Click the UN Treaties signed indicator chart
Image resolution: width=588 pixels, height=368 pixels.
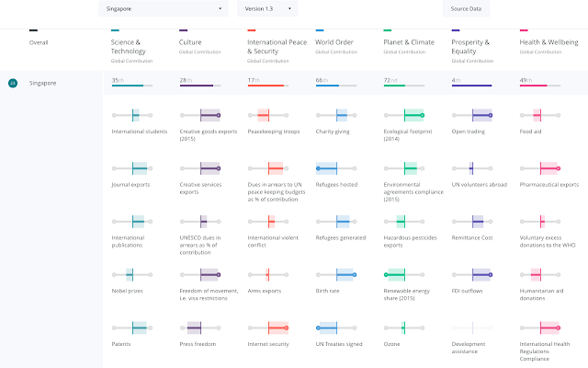[x=336, y=328]
